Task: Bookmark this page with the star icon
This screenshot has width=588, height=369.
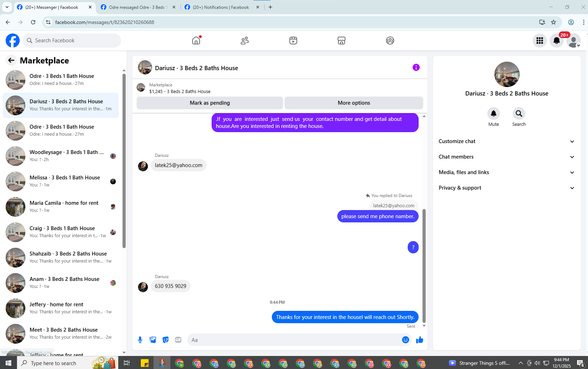Action: 553,22
